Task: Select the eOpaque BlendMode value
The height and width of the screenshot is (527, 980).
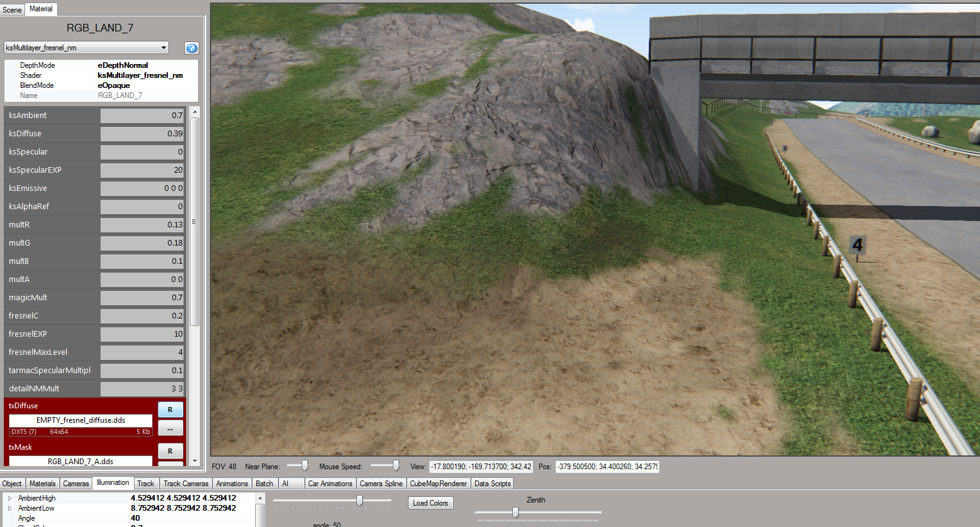Action: pos(114,85)
